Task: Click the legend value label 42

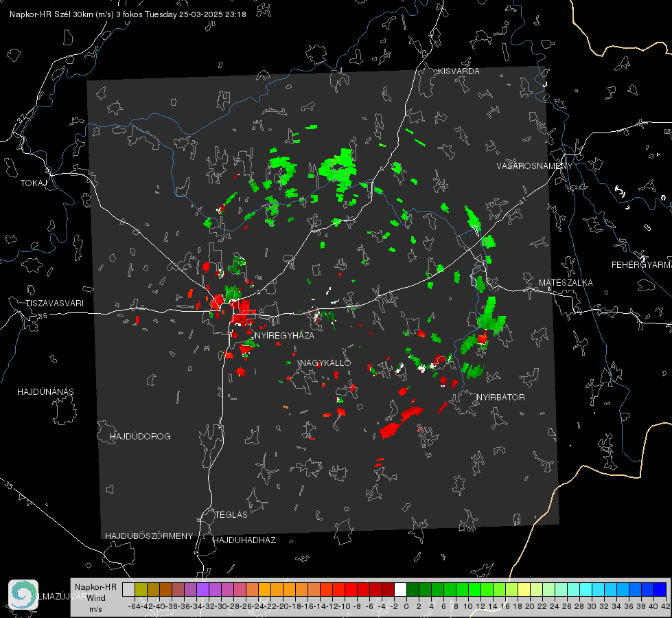Action: 665,606
